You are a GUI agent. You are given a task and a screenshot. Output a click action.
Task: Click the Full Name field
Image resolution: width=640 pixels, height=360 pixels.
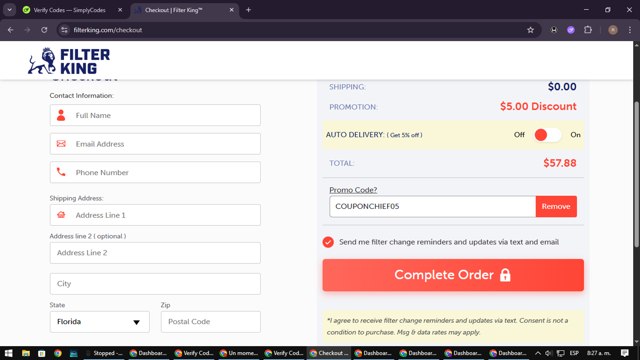(x=155, y=115)
